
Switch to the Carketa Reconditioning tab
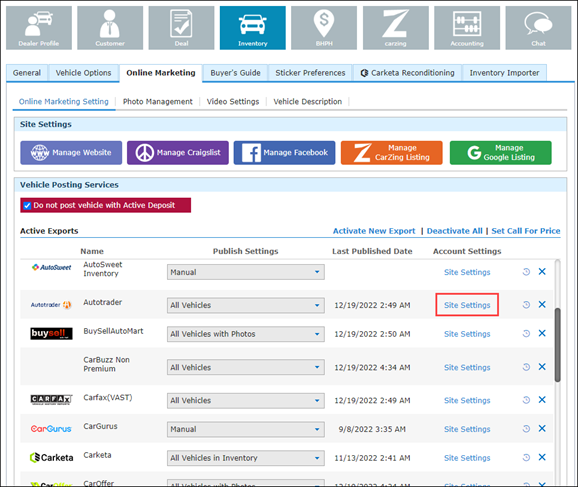coord(407,73)
